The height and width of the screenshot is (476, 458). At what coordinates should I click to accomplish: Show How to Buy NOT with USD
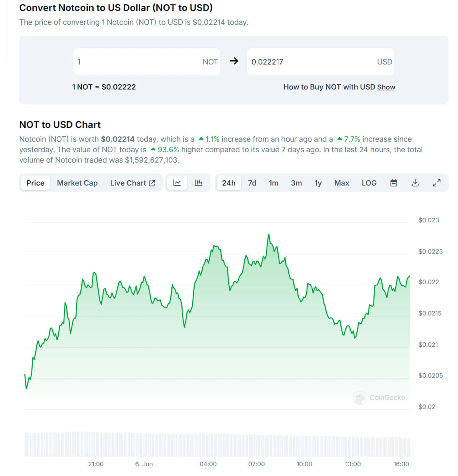pyautogui.click(x=386, y=87)
